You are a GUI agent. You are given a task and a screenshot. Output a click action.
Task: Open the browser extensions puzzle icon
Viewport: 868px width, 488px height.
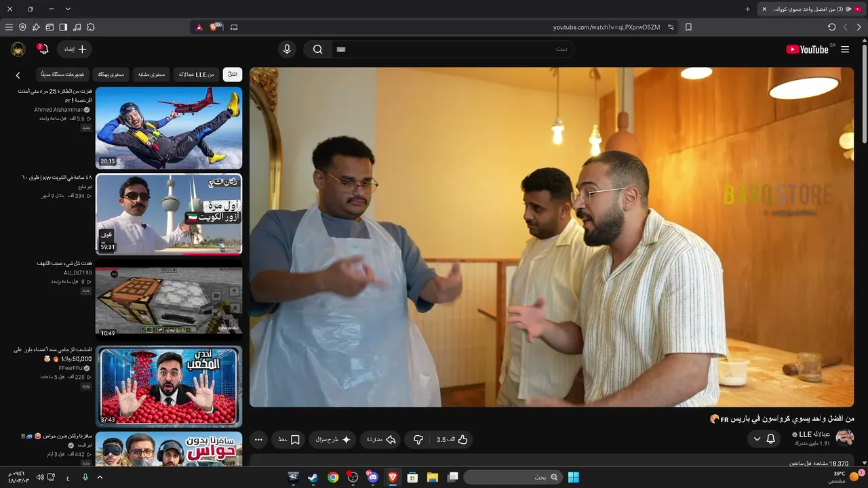tap(90, 27)
